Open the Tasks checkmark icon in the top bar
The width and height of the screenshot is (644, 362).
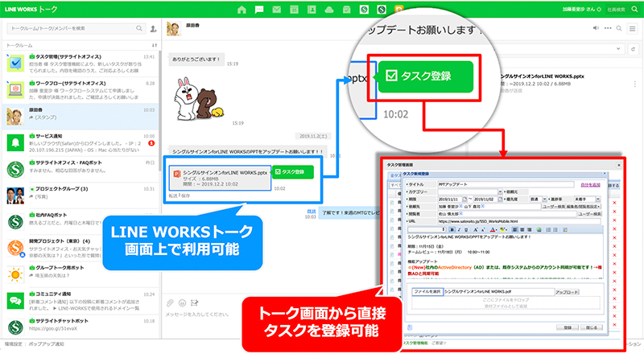pyautogui.click(x=347, y=9)
